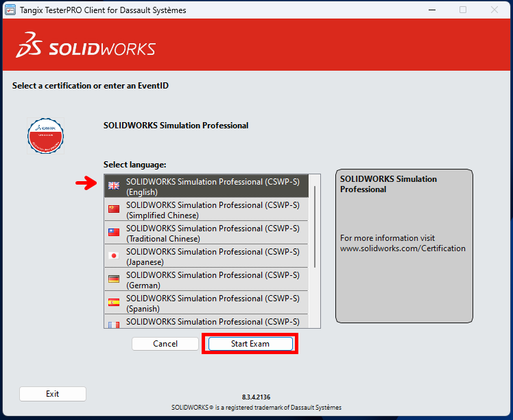Close the TesterPRO Client window
Viewport: 513px width, 420px height.
[x=494, y=10]
